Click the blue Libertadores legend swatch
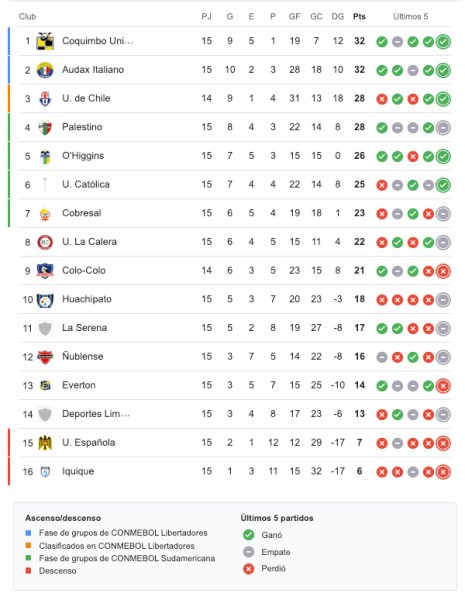The image size is (465, 600). point(28,533)
